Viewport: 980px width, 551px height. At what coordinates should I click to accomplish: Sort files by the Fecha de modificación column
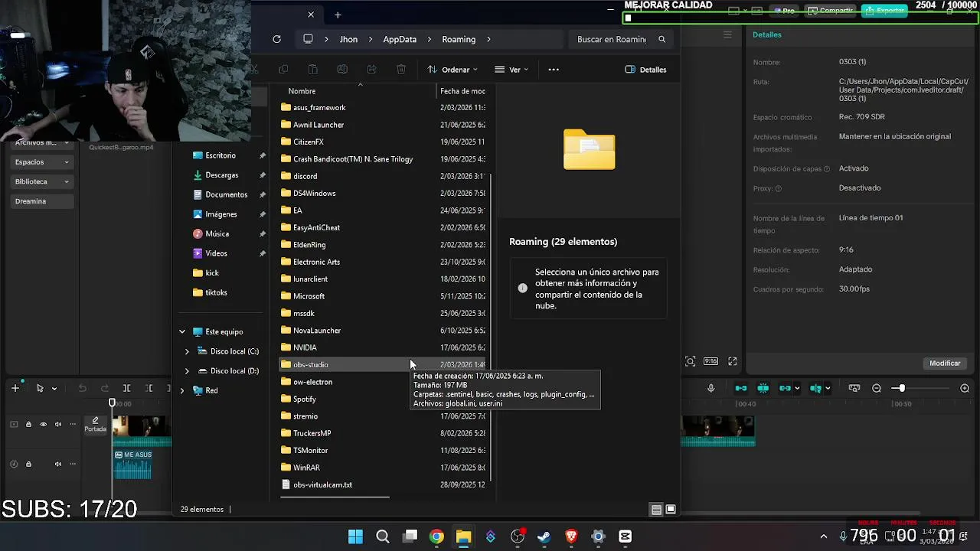tap(462, 91)
